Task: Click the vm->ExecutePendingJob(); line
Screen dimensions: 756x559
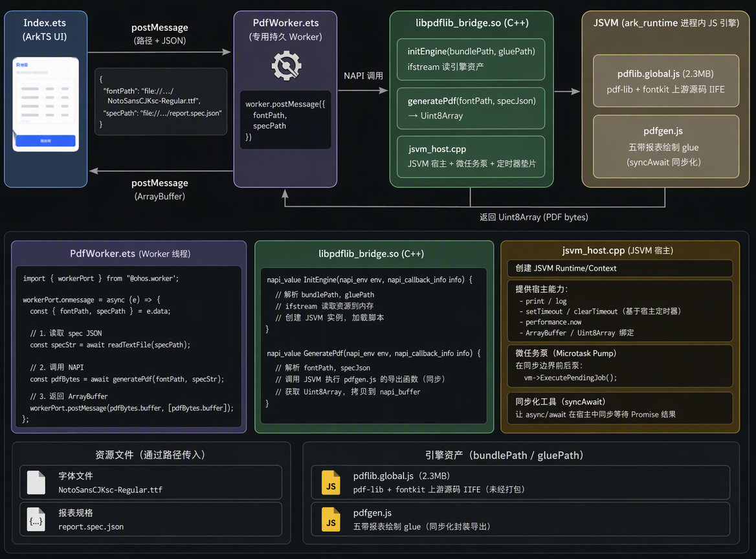Action: tap(570, 378)
